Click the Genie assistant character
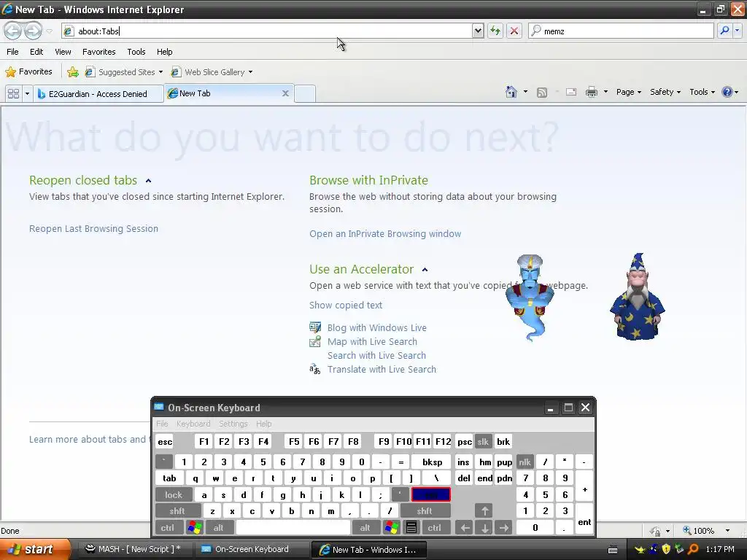Screen dimensions: 747x560 tap(530, 298)
